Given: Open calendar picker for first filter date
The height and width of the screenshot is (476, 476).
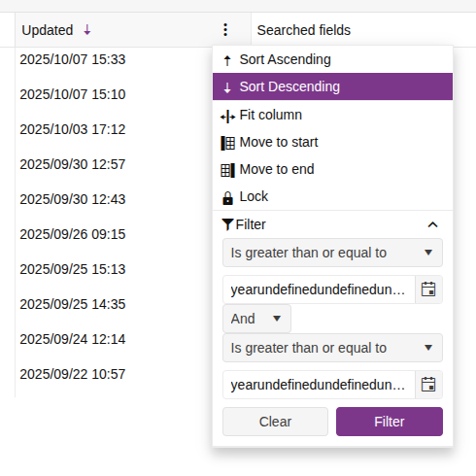Looking at the screenshot, I should [x=428, y=289].
